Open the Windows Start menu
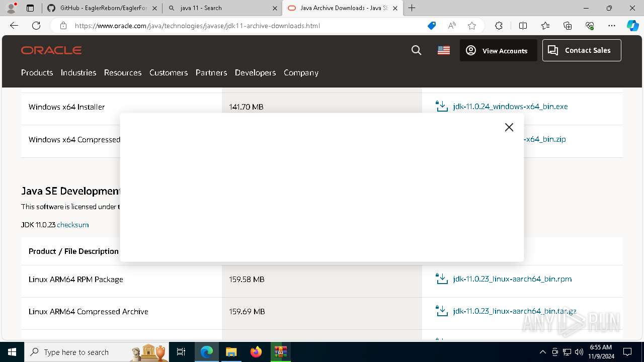The image size is (644, 362). (x=12, y=352)
